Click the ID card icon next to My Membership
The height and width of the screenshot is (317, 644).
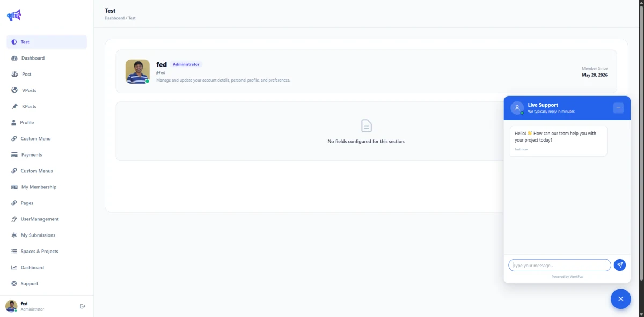click(x=14, y=187)
